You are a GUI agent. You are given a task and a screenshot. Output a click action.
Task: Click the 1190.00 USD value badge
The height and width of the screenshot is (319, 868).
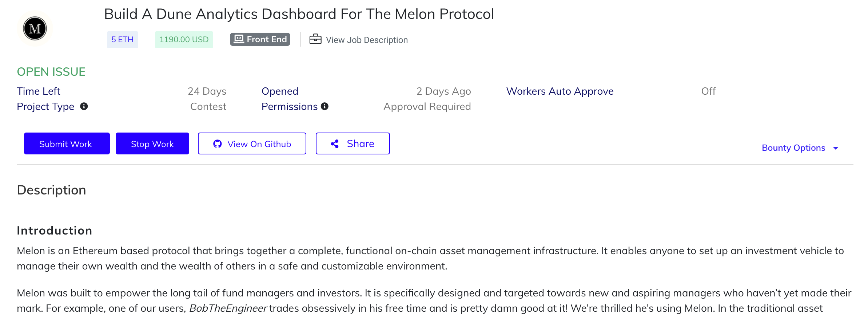coord(184,39)
